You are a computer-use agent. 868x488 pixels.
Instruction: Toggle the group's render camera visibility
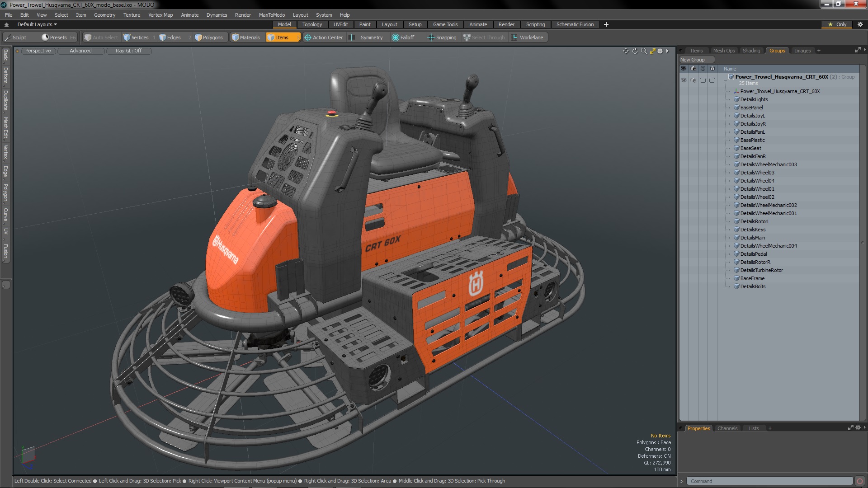(x=693, y=80)
